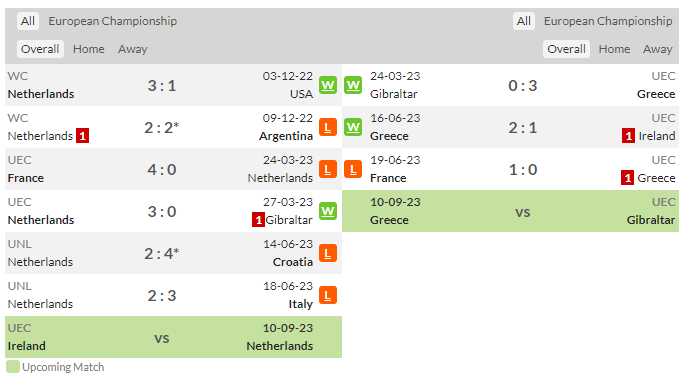This screenshot has height=388, width=682.
Task: Click the W badge for Gibraltar vs Greece
Action: tap(353, 85)
